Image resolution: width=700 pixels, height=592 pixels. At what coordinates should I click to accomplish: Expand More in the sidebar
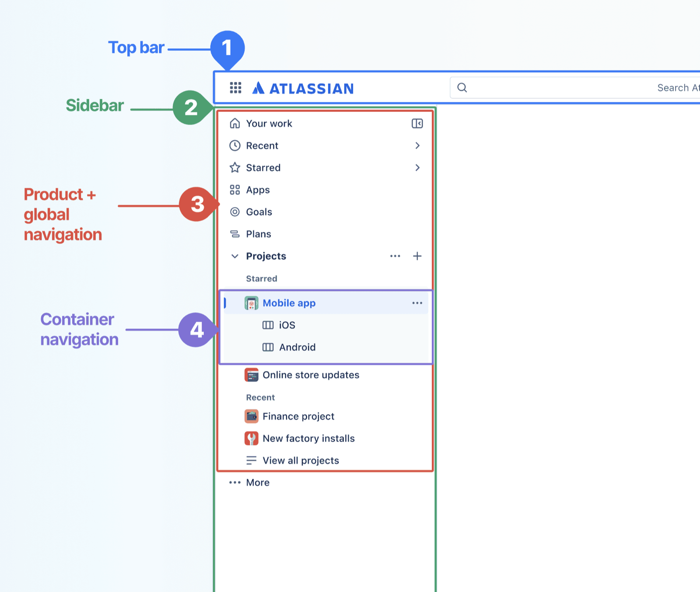coord(258,483)
